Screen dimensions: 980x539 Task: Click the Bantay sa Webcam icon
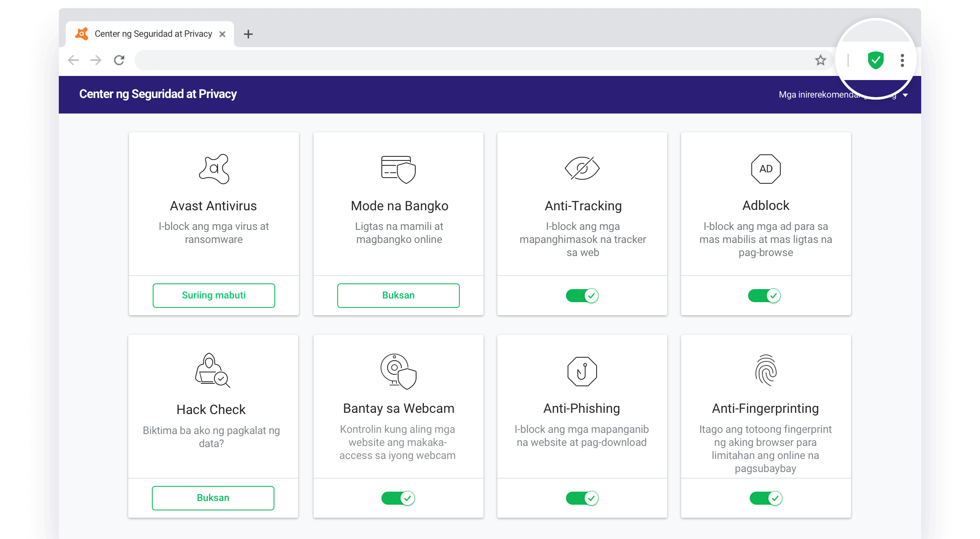click(398, 371)
